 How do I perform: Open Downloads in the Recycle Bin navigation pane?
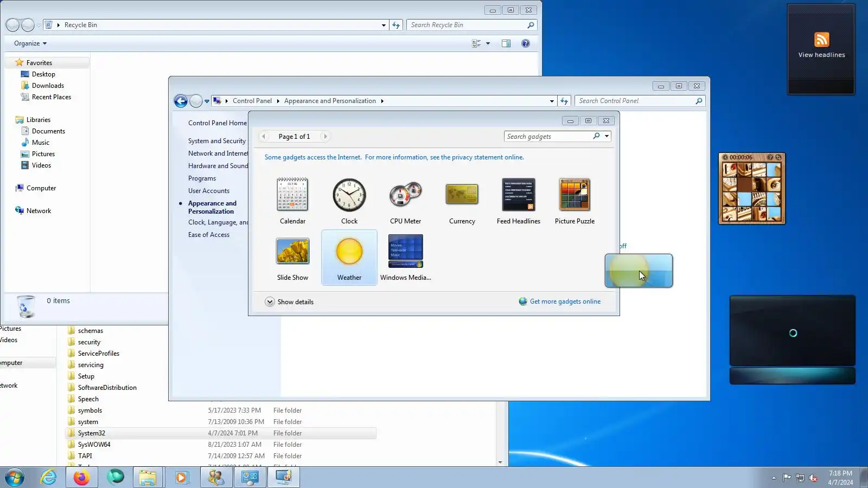(x=48, y=86)
